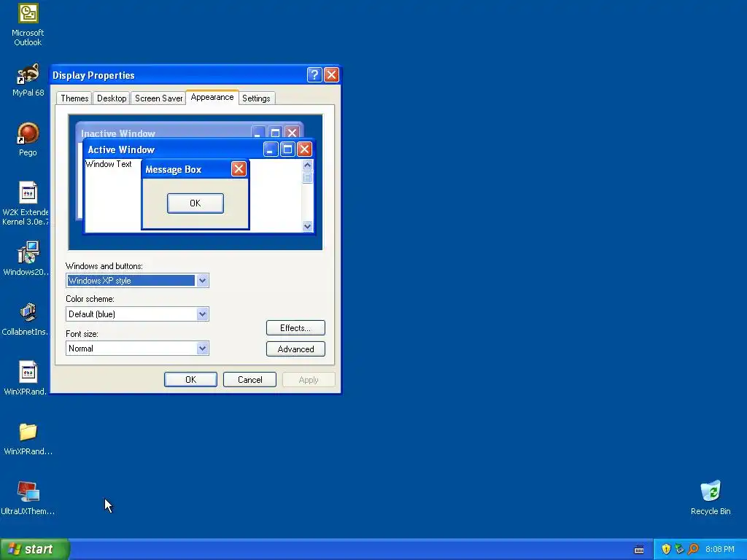Viewport: 747px width, 560px height.
Task: Switch to the Themes tab
Action: pos(74,98)
